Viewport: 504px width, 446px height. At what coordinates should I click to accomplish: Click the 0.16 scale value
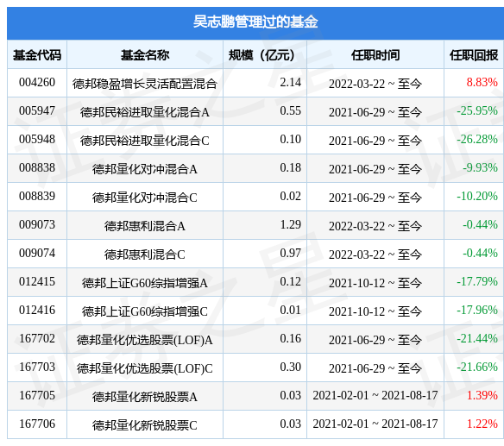coord(290,339)
